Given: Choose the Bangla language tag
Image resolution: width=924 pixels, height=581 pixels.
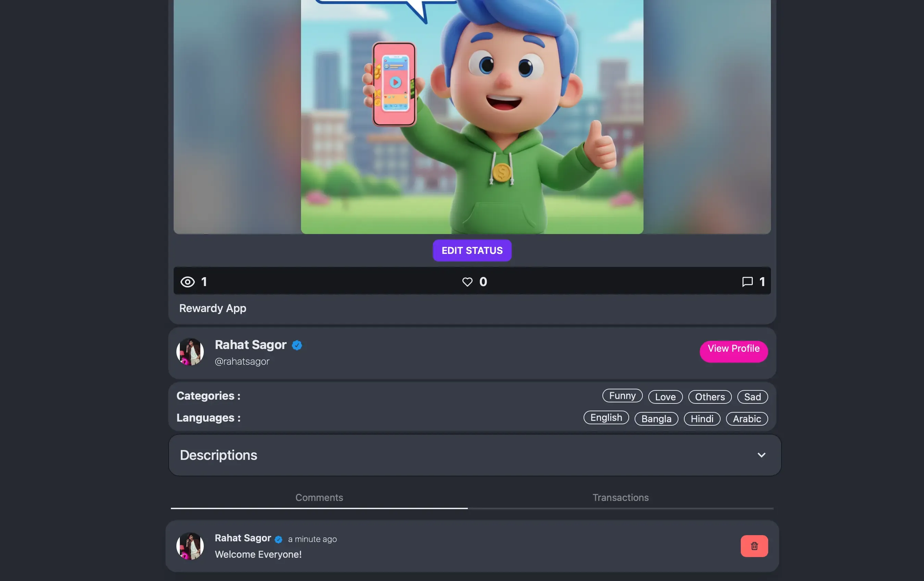Looking at the screenshot, I should click(x=656, y=419).
